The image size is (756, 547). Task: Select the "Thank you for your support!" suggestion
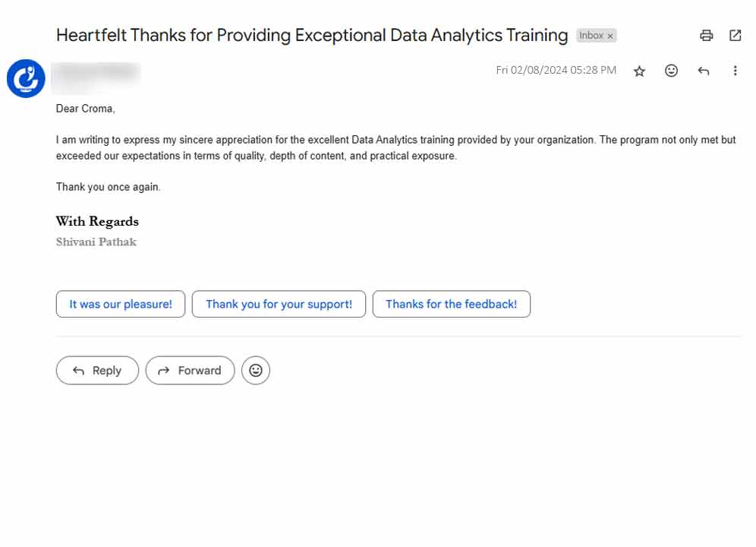[279, 304]
